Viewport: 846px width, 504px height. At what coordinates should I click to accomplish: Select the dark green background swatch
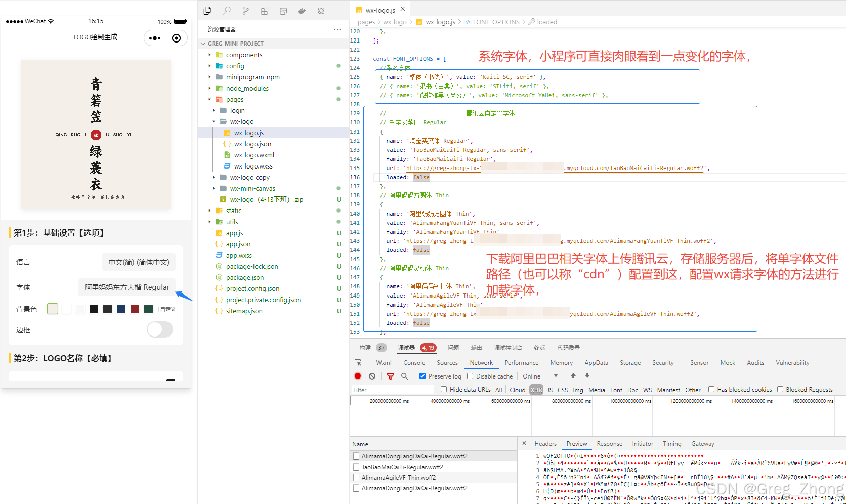tap(148, 309)
